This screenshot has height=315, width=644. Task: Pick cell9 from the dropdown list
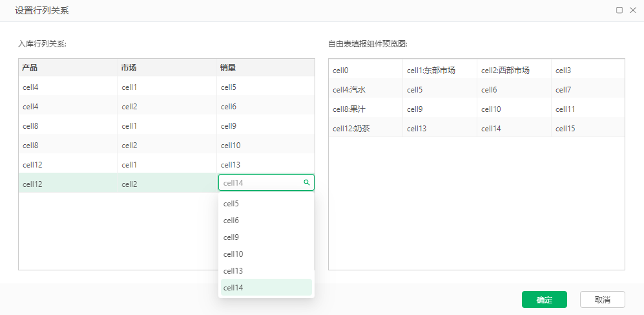tap(267, 237)
